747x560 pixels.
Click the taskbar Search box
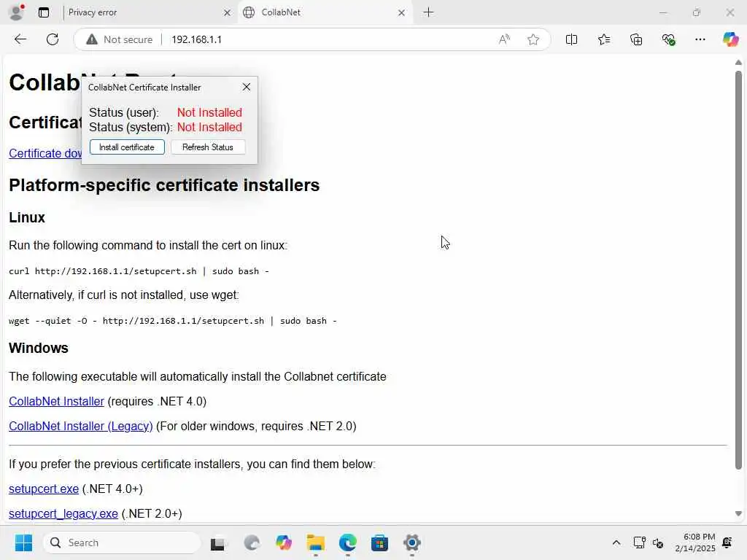[122, 542]
